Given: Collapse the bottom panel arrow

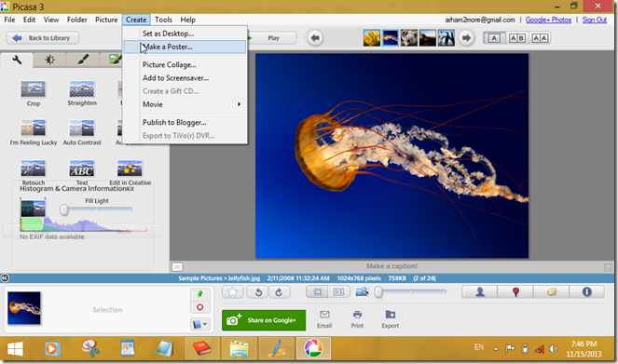Looking at the screenshot, I should [5, 278].
